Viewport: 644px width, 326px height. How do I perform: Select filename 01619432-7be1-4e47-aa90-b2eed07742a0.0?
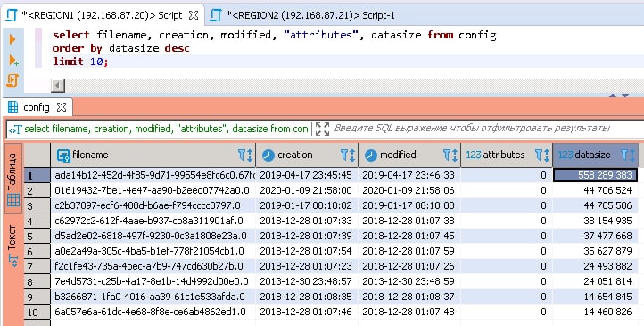click(153, 190)
